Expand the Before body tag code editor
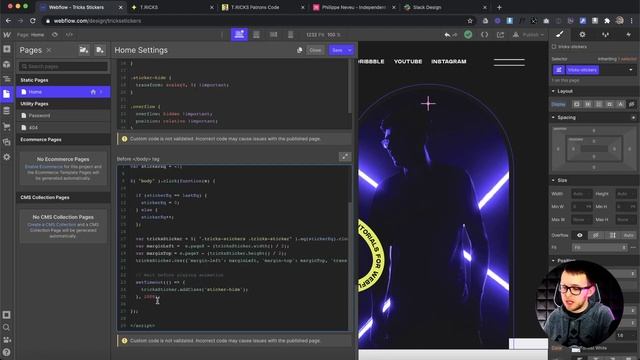 [345, 157]
